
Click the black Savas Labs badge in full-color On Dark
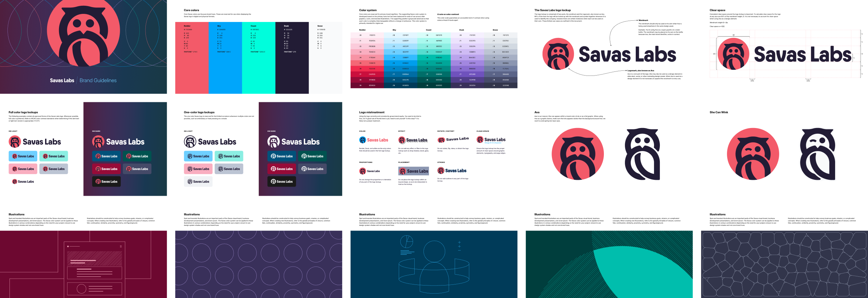(x=106, y=182)
